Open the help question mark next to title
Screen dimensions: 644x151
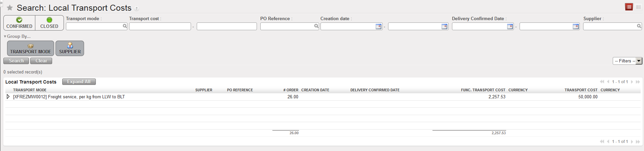137,9
